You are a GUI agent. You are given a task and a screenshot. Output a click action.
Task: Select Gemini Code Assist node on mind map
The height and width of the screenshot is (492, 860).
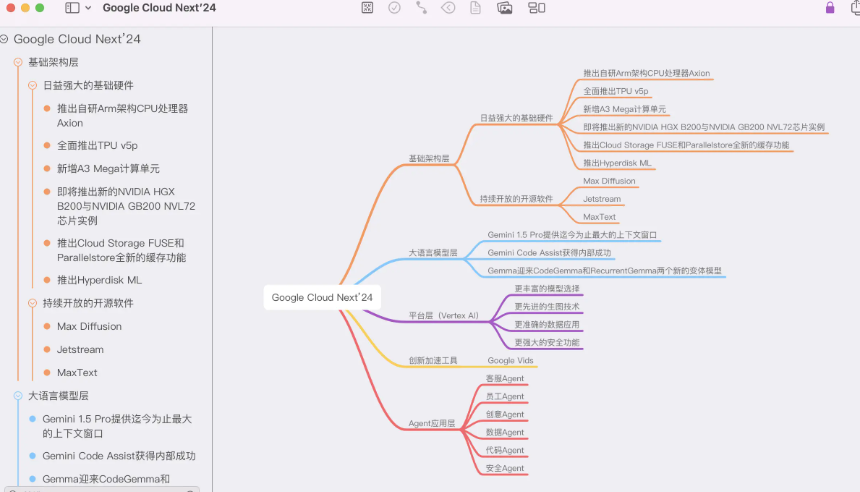(549, 253)
